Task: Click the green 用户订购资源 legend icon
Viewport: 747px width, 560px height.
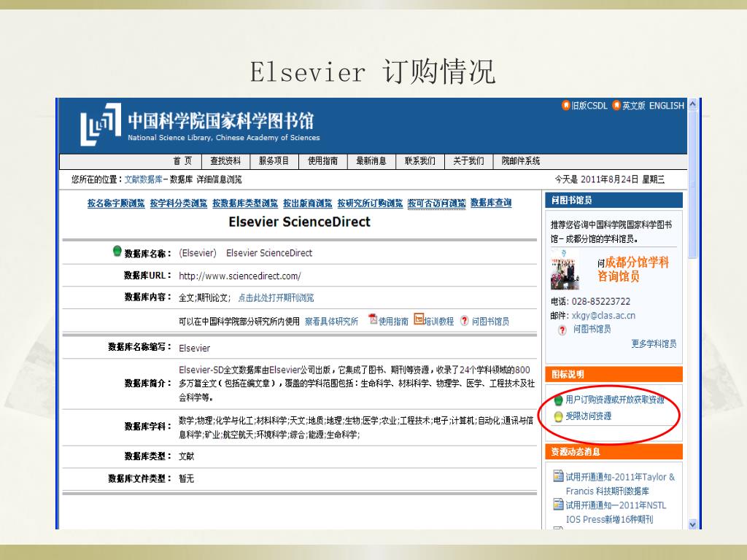Action: 558,400
